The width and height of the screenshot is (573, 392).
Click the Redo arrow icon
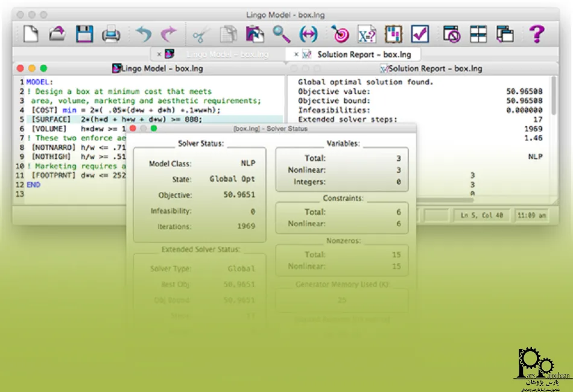pyautogui.click(x=169, y=34)
